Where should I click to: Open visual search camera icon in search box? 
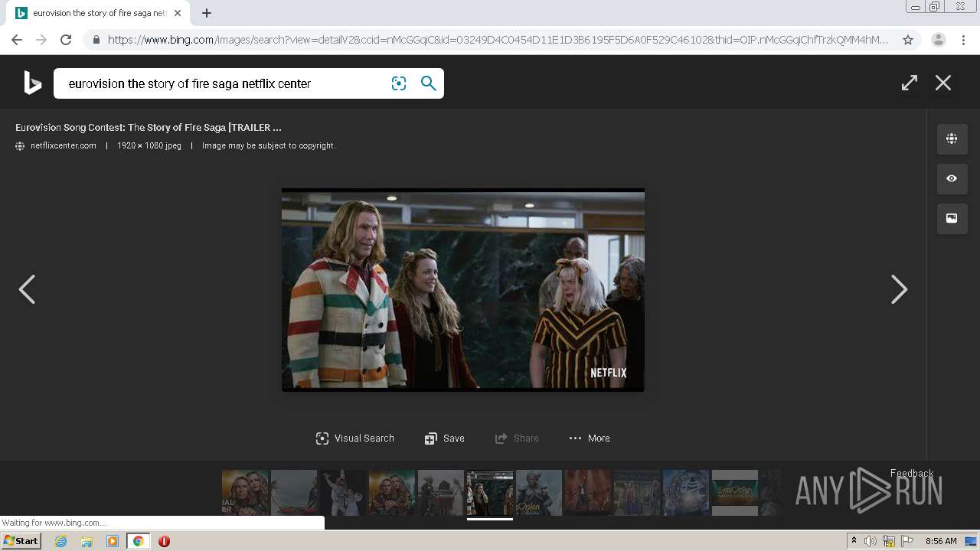pyautogui.click(x=399, y=83)
